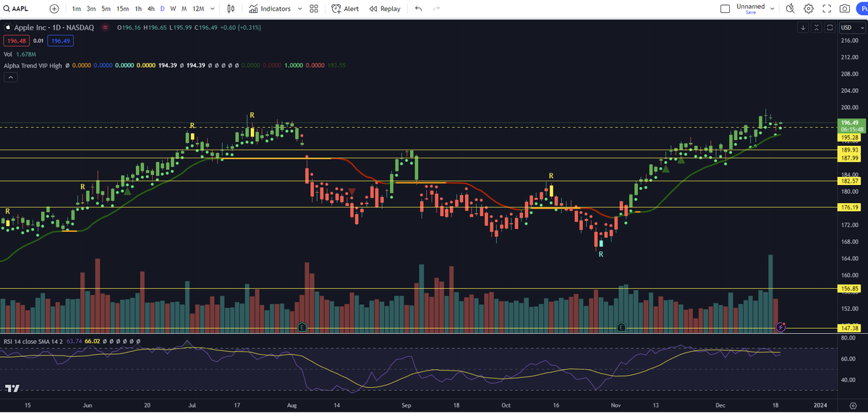Click the add symbol plus icon

point(55,9)
